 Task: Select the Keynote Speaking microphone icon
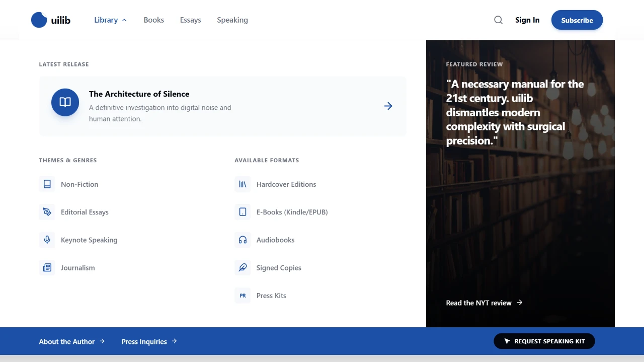point(47,240)
